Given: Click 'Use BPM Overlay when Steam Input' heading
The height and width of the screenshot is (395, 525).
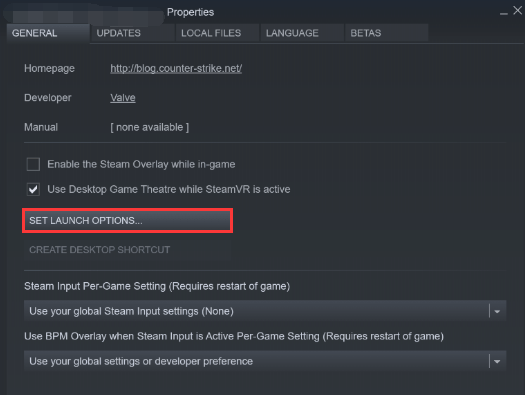Looking at the screenshot, I should [x=234, y=336].
